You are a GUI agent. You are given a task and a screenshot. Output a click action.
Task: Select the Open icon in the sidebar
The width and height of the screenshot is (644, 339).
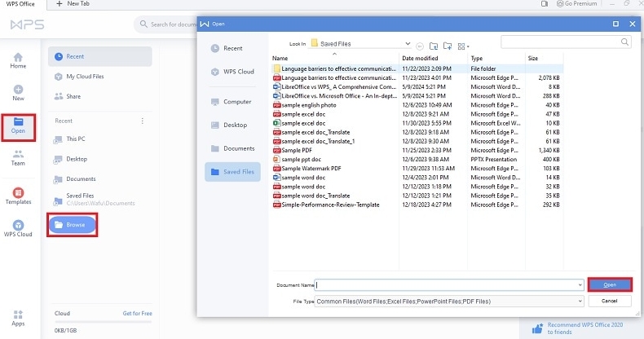[18, 125]
